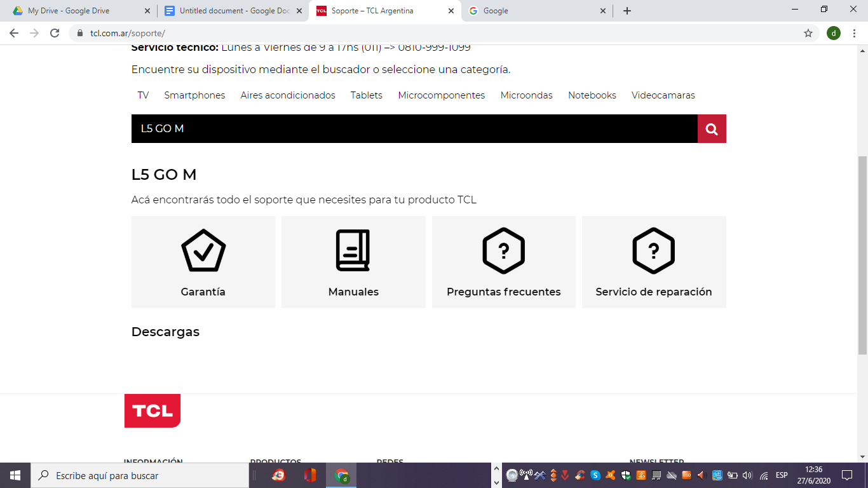Viewport: 868px width, 488px height.
Task: Select the Microcomponentes category
Action: (442, 95)
